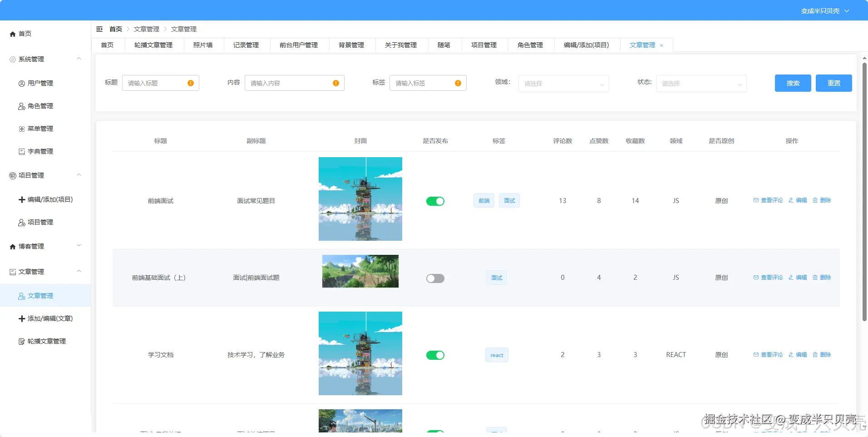Click the warning icon in the 标题 field
This screenshot has height=437, width=868.
point(191,83)
